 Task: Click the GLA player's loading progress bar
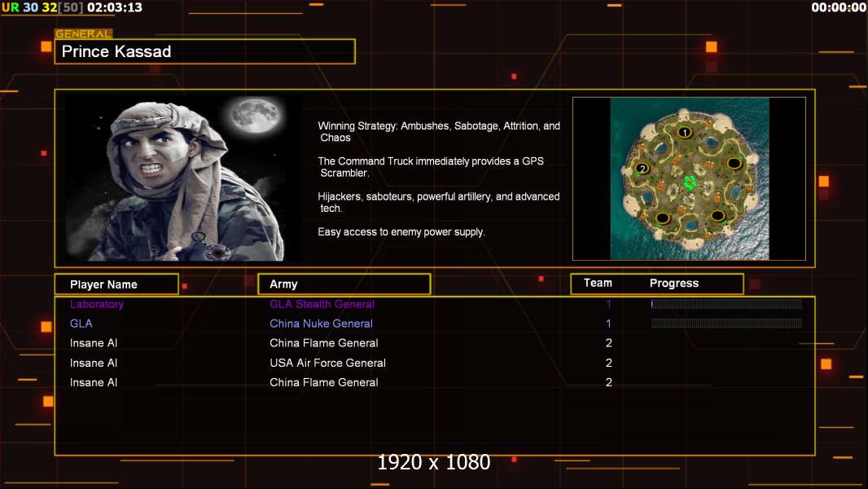[726, 324]
